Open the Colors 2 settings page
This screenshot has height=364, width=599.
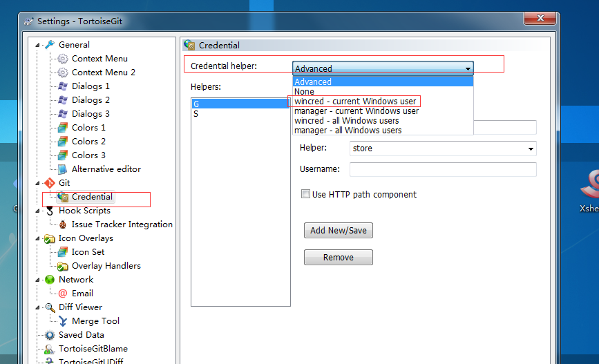click(x=88, y=142)
